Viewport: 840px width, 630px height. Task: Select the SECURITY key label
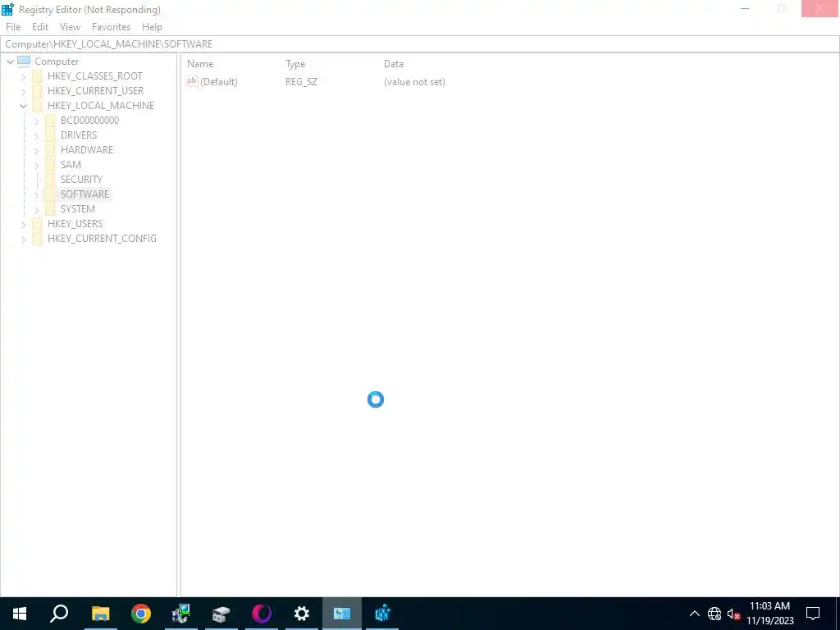[x=81, y=180]
